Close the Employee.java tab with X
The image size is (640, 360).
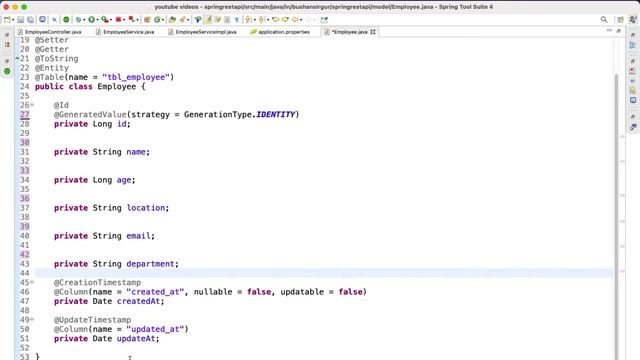373,32
